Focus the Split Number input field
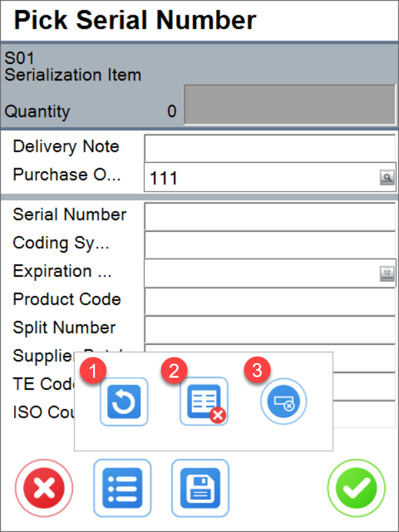This screenshot has width=399, height=532. point(270,329)
